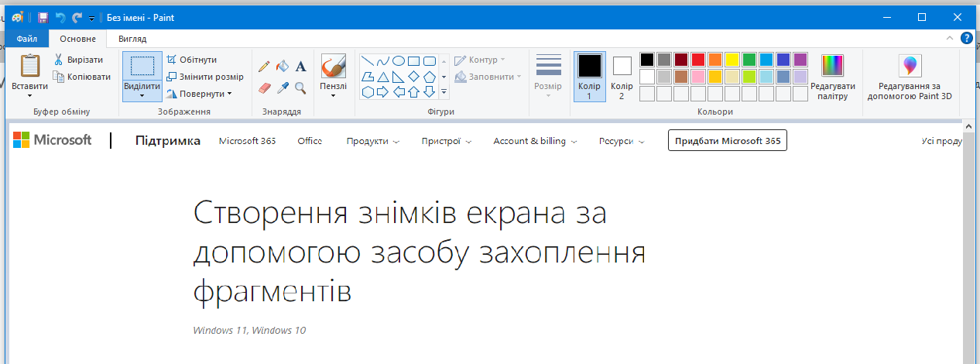
Task: Select the Diamond shape
Action: click(414, 77)
